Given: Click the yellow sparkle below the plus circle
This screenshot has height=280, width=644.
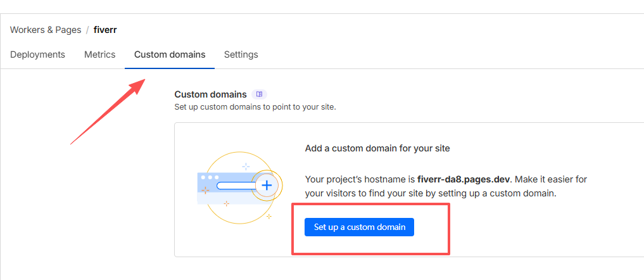Looking at the screenshot, I should [x=269, y=217].
